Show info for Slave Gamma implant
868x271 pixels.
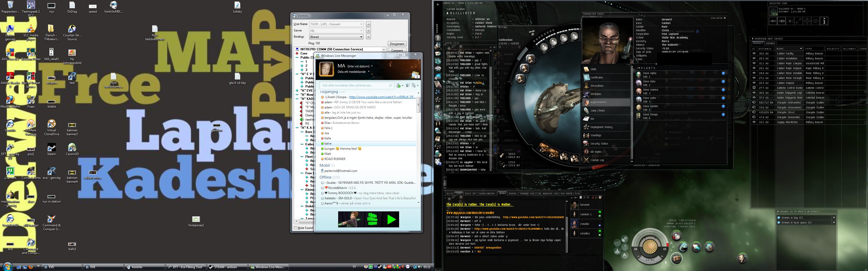point(723,90)
